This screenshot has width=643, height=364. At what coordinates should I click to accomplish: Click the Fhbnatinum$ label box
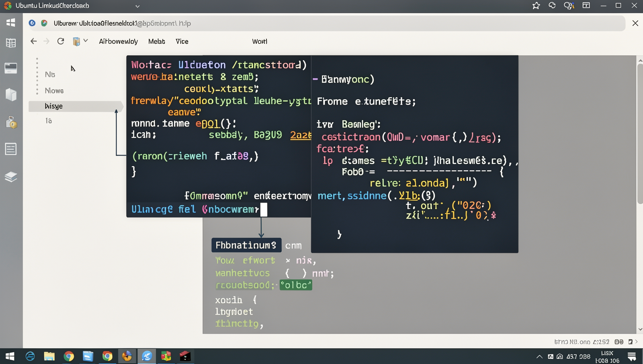(x=246, y=245)
